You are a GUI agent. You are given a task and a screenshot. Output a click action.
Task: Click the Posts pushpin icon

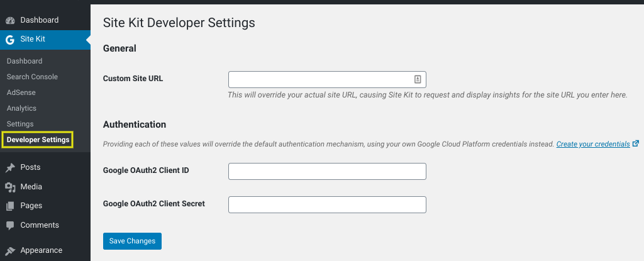(x=10, y=168)
